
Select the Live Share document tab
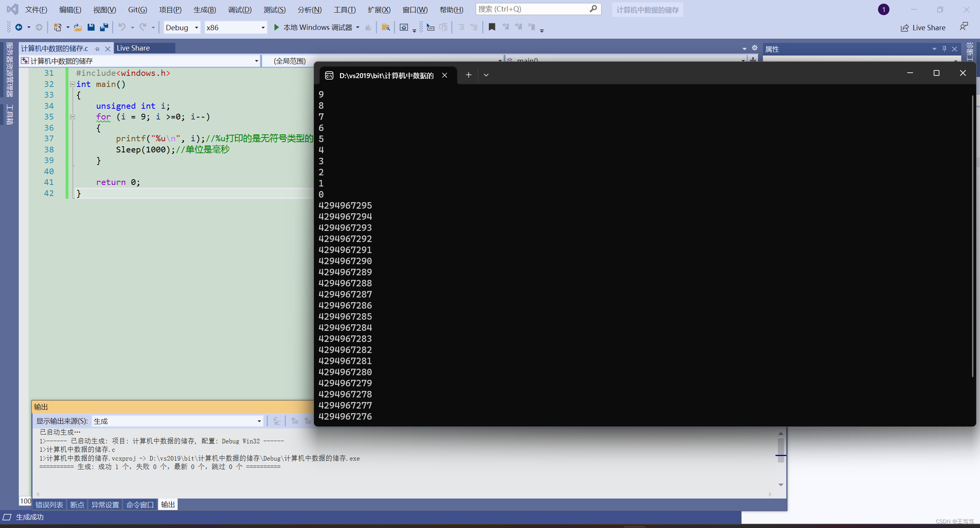tap(145, 48)
